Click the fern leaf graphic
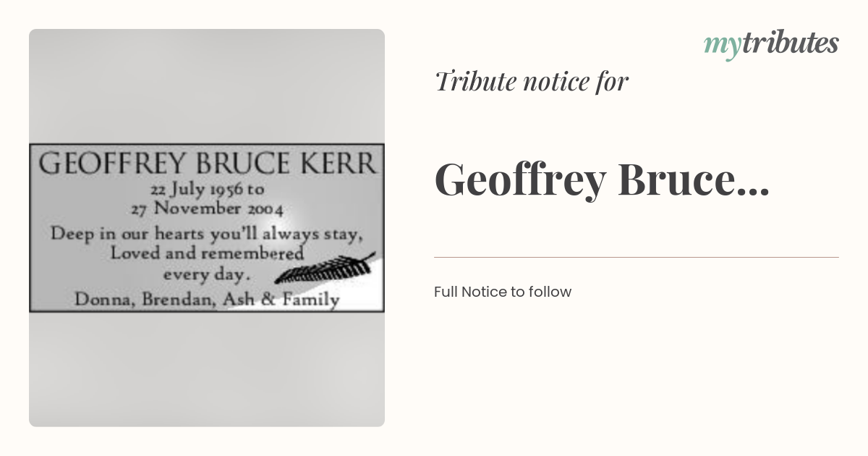The image size is (868, 456). (325, 269)
